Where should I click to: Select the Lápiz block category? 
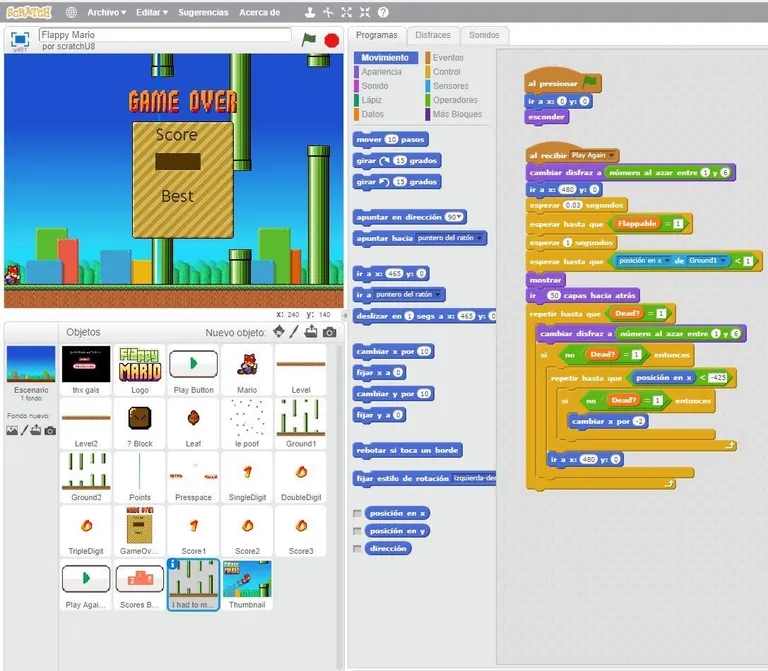pos(372,100)
